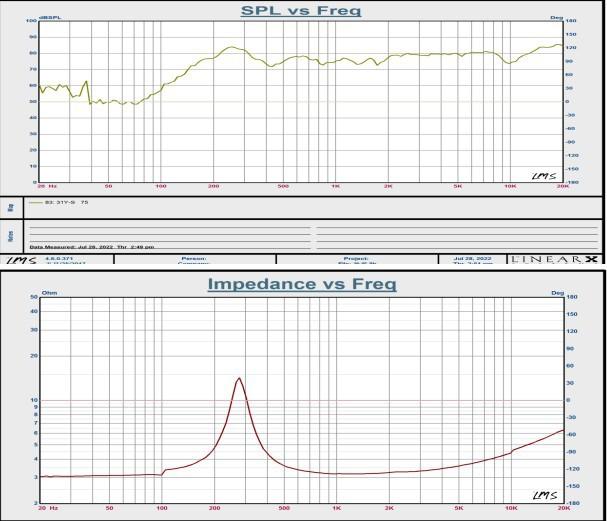Click the dBSPL axis label
Image resolution: width=607 pixels, height=521 pixels.
pyautogui.click(x=46, y=20)
